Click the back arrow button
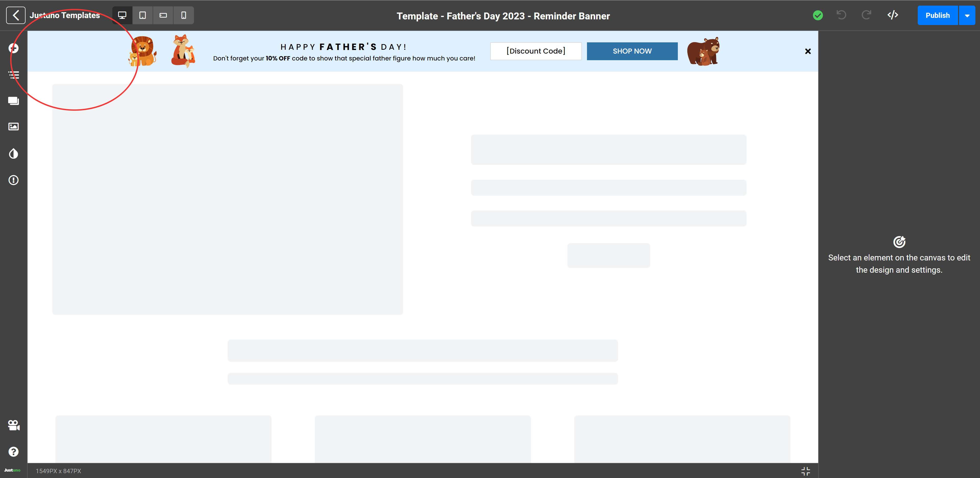Image resolution: width=980 pixels, height=478 pixels. tap(16, 15)
